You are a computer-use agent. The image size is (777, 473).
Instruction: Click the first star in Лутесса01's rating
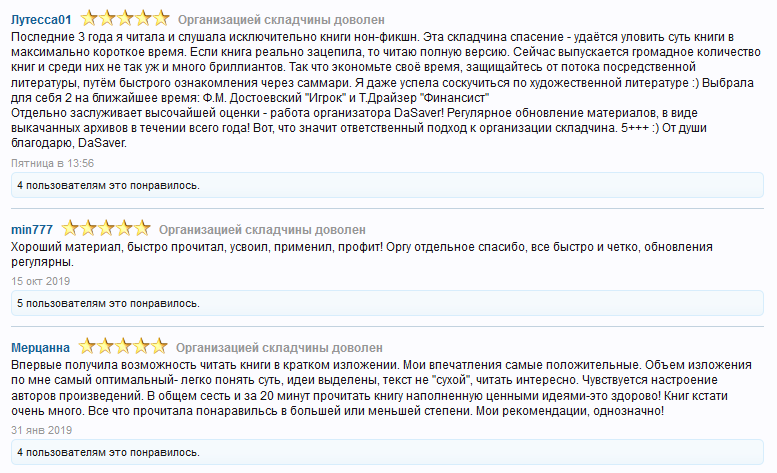pyautogui.click(x=89, y=18)
